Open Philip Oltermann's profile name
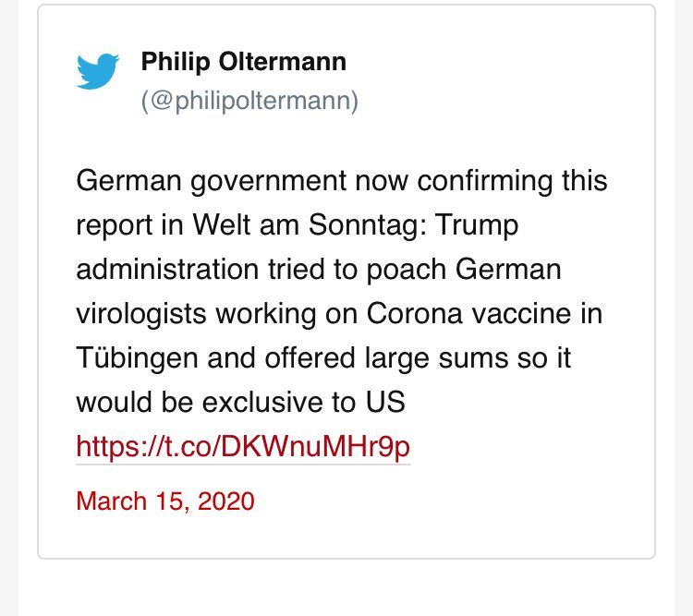693x616 pixels. coord(243,62)
